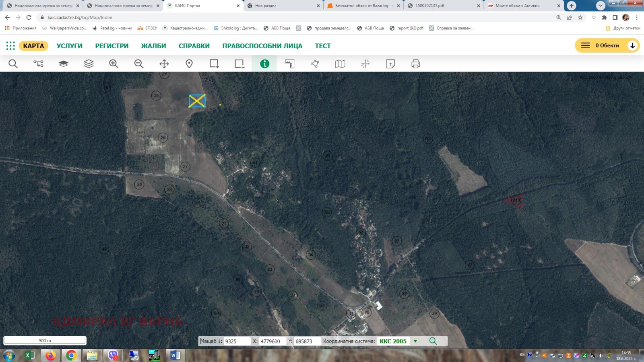
Task: Open the map layers stack tool
Action: pos(89,64)
